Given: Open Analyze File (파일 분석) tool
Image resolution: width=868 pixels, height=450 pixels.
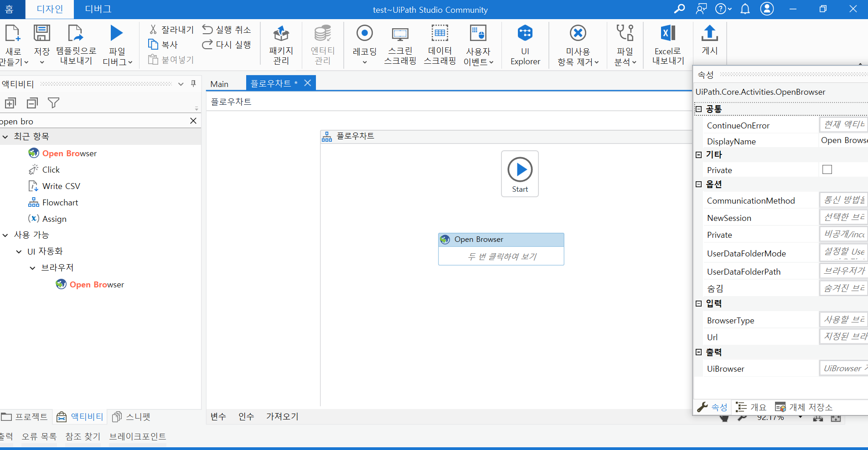Looking at the screenshot, I should [625, 45].
